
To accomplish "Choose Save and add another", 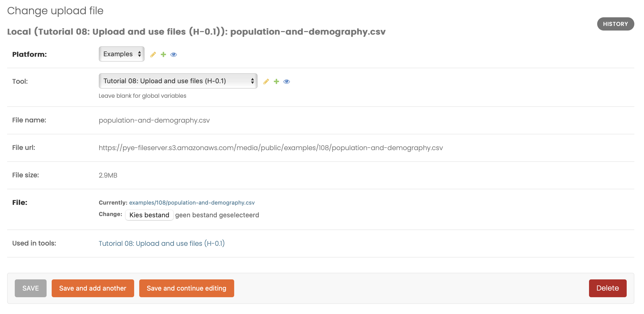I will point(93,288).
